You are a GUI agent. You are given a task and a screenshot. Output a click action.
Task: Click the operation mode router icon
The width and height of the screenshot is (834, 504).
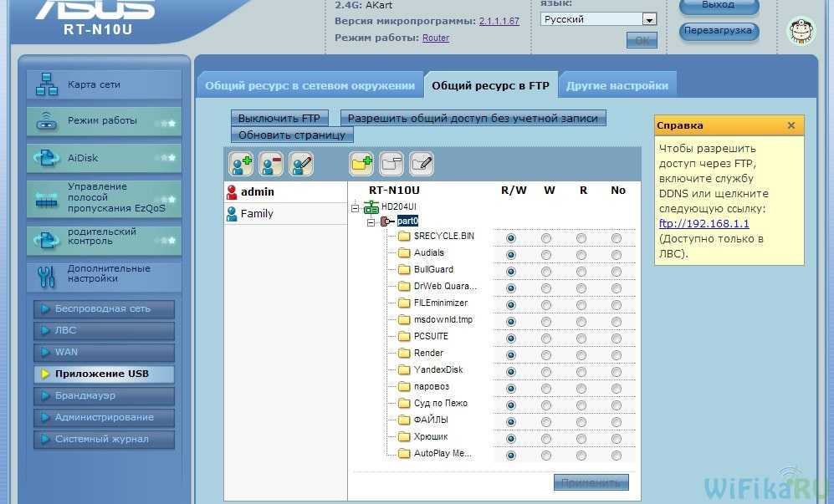click(47, 121)
